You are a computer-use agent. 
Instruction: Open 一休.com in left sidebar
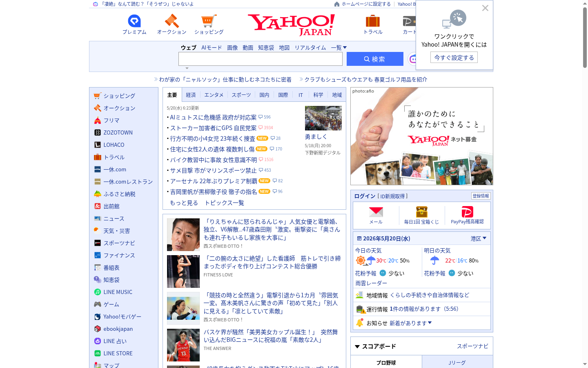tap(115, 169)
